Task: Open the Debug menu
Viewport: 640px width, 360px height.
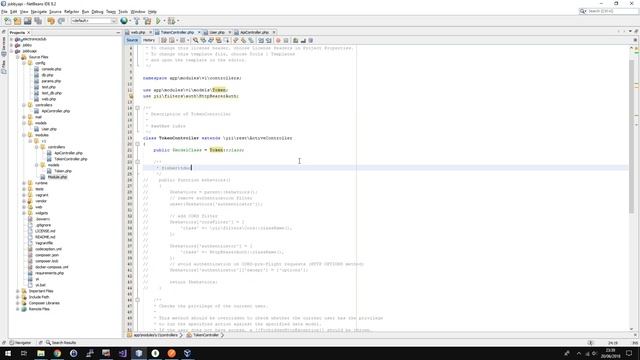Action: (97, 12)
